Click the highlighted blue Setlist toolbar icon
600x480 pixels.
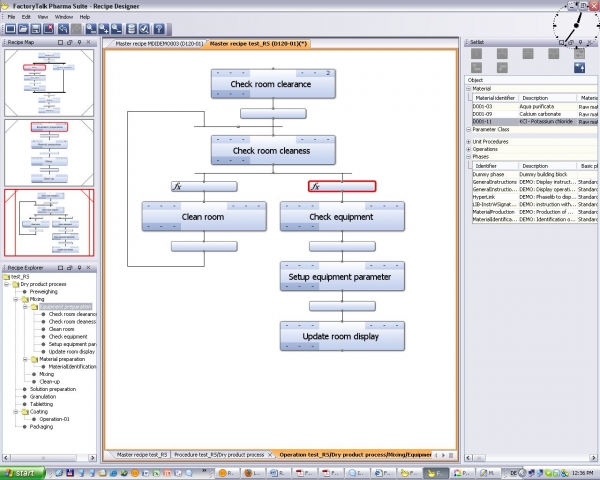(579, 67)
